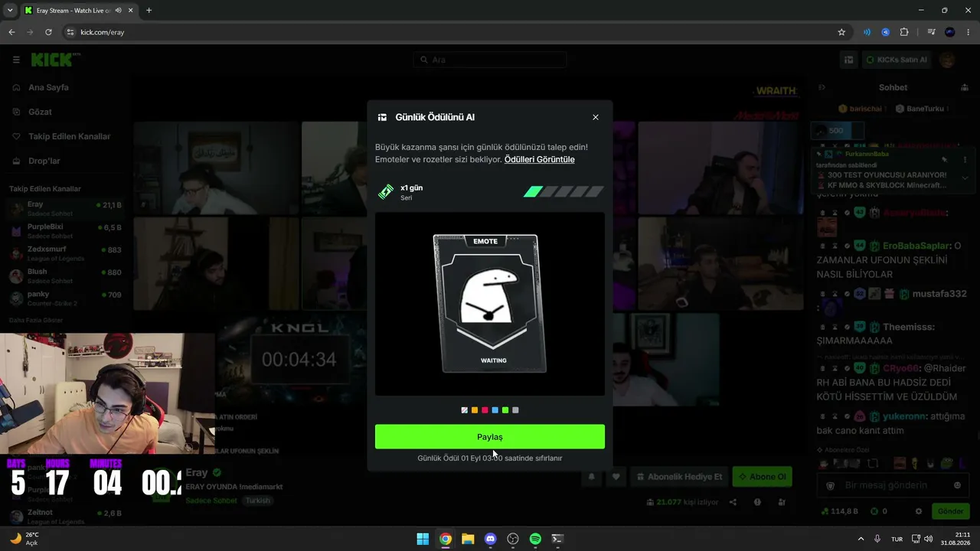Select the orange color swatch below the card

click(475, 410)
